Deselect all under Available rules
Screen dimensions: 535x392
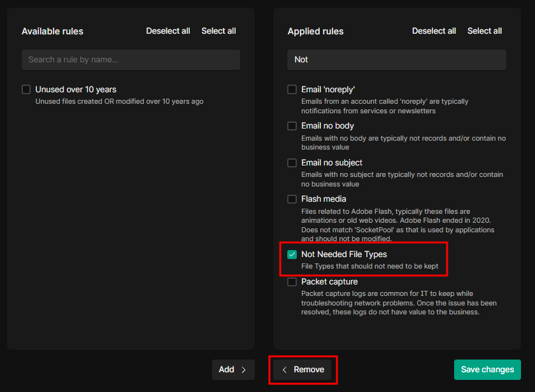coord(168,31)
